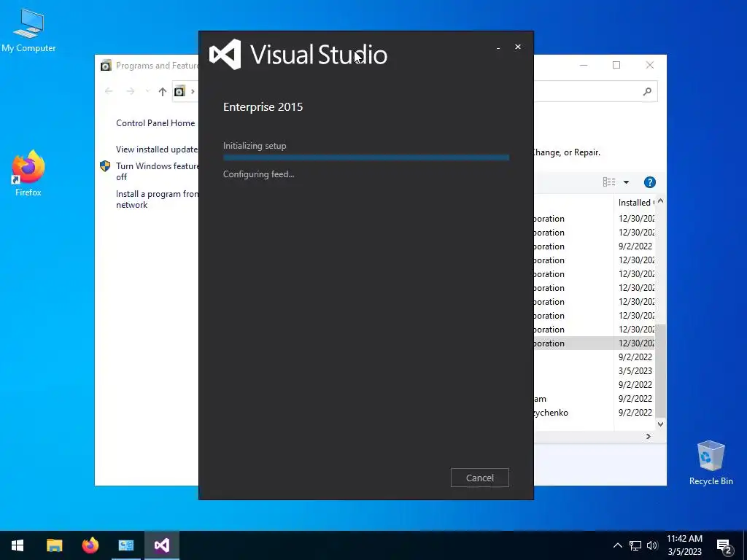Viewport: 747px width, 560px height.
Task: Click the Initializing setup progress bar
Action: [x=366, y=157]
